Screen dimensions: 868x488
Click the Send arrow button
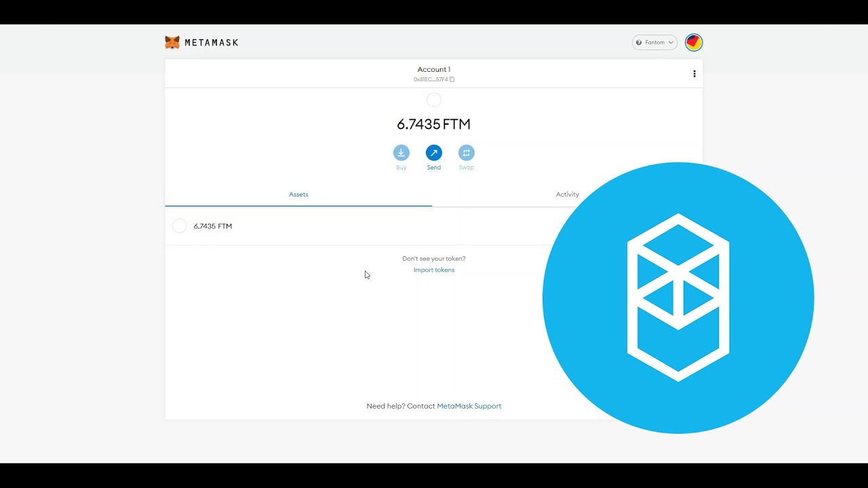point(434,153)
